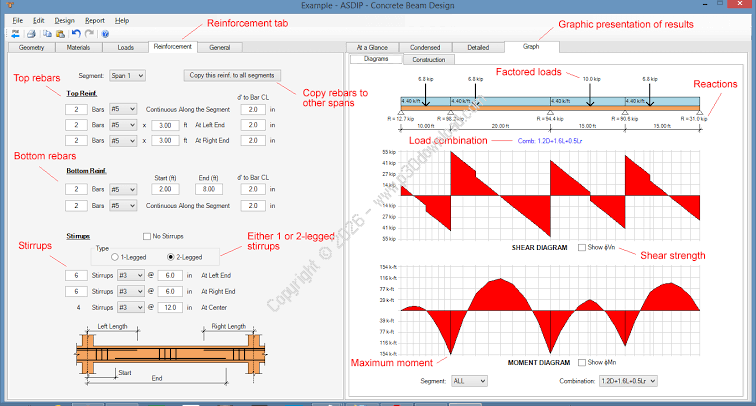Screen dimensions: 756x406
Task: Click the Paste clipboard toolbar icon
Action: 60,34
